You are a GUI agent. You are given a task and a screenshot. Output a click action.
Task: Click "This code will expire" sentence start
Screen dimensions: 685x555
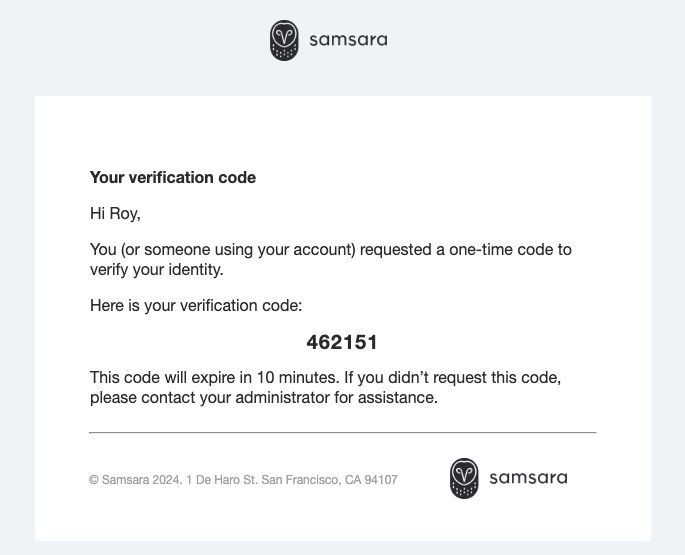165,378
